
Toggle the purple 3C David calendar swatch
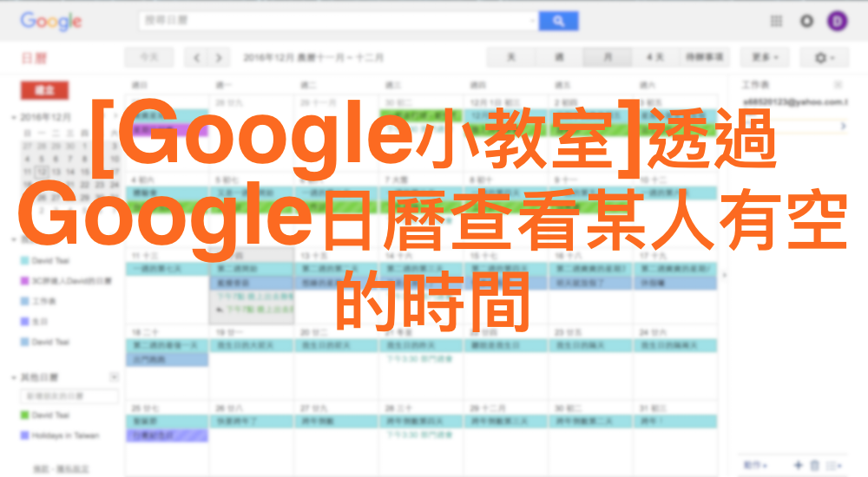(x=24, y=281)
